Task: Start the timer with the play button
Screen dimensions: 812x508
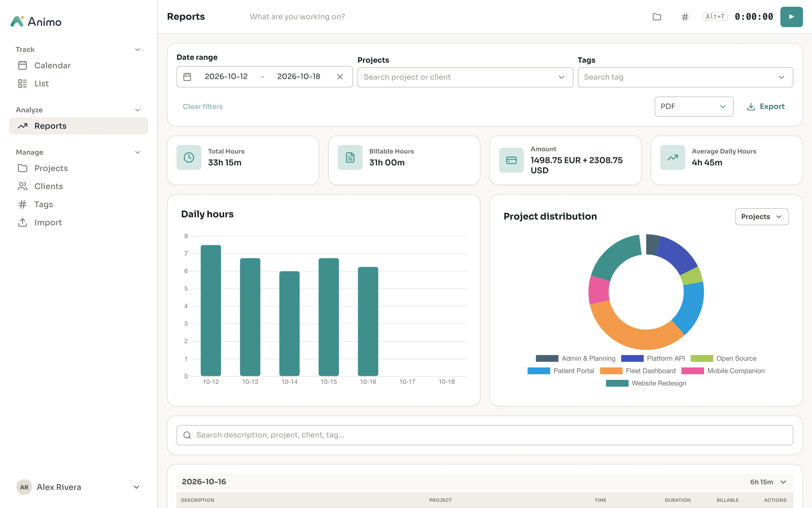Action: (x=791, y=17)
